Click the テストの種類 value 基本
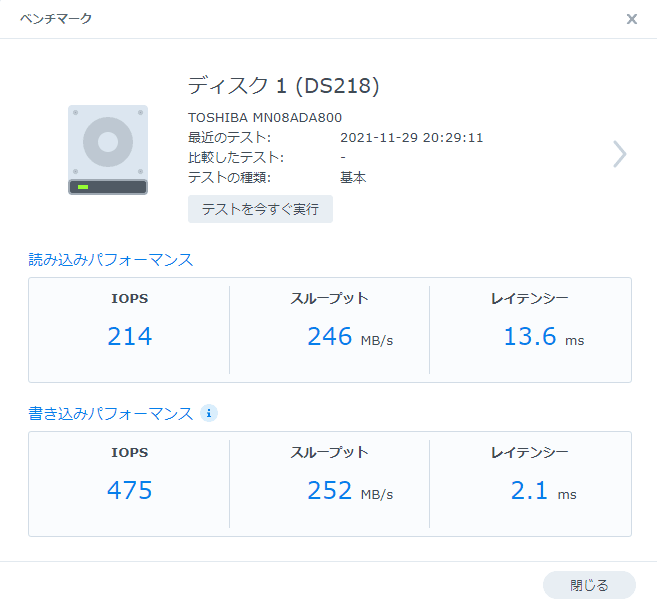The height and width of the screenshot is (603, 657). click(353, 177)
